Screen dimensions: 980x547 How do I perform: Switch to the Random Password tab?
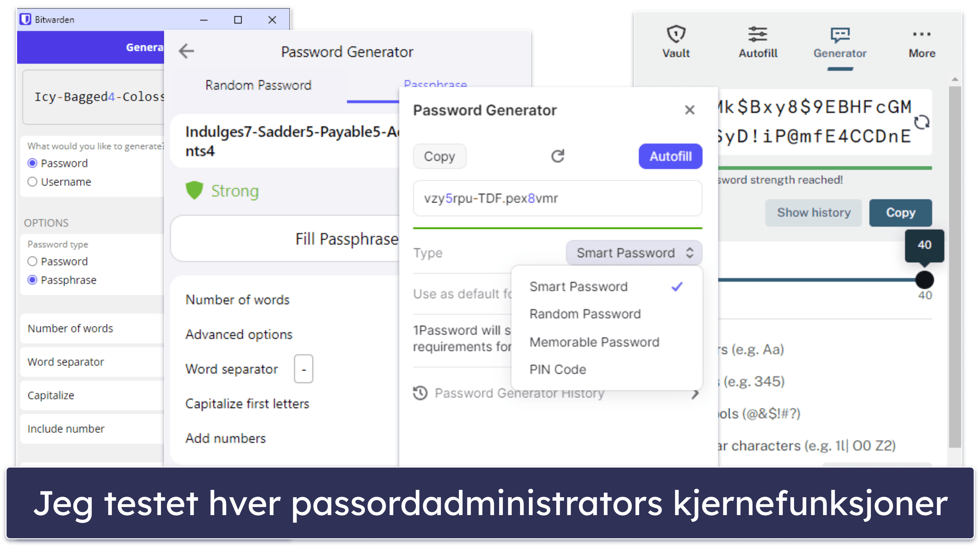(x=258, y=85)
